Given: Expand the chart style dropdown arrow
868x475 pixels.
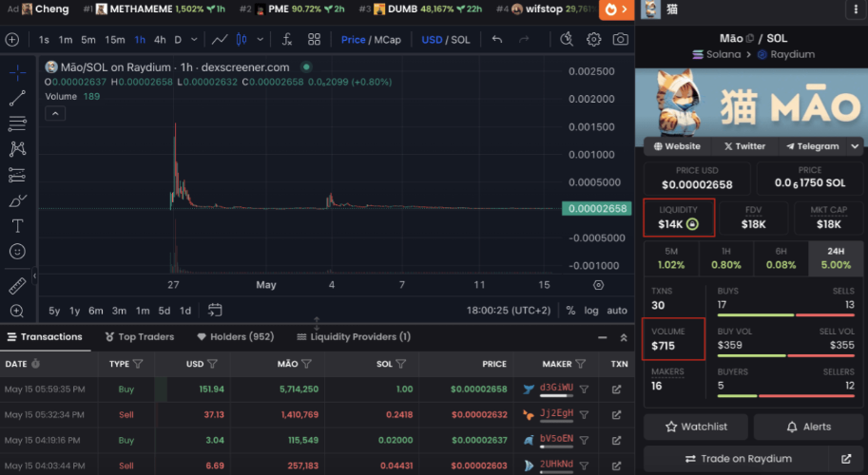Looking at the screenshot, I should click(x=260, y=40).
